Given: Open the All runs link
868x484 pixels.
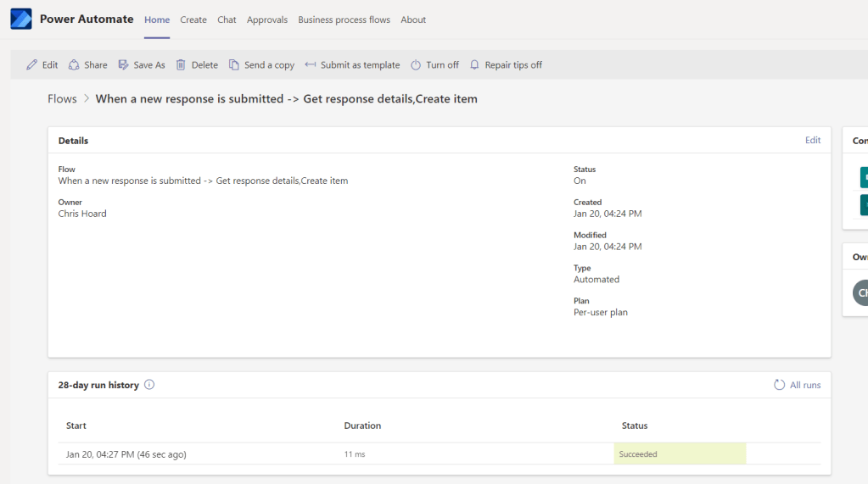Looking at the screenshot, I should (x=805, y=385).
